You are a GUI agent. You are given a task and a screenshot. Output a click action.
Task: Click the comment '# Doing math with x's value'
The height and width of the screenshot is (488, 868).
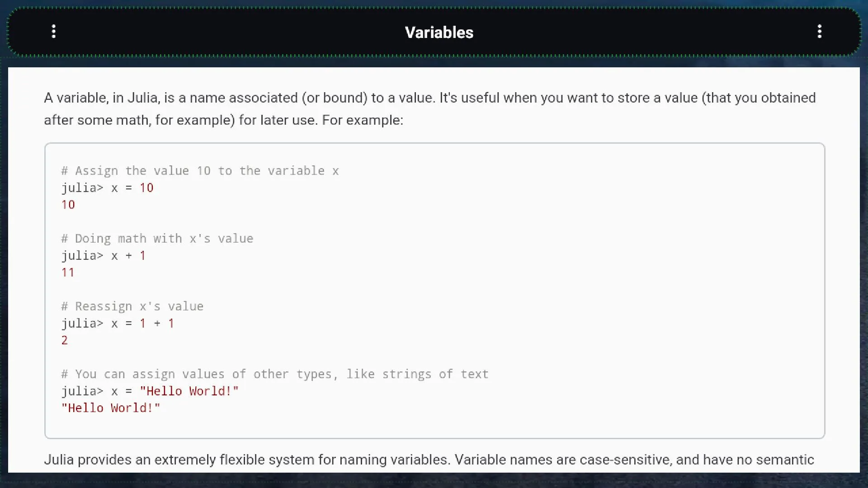157,239
